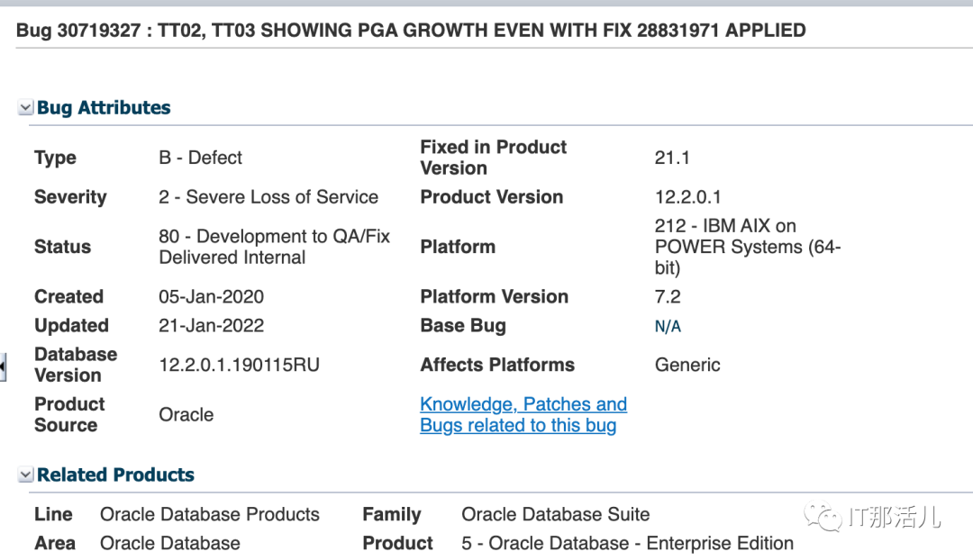This screenshot has height=560, width=973.
Task: Click the Bug 30719327 title text
Action: coord(411,31)
